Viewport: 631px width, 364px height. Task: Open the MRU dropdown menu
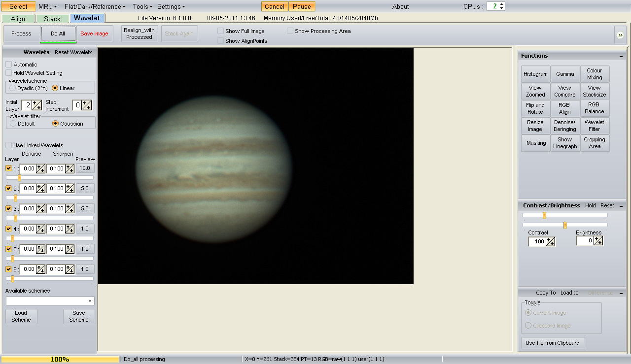pos(47,6)
